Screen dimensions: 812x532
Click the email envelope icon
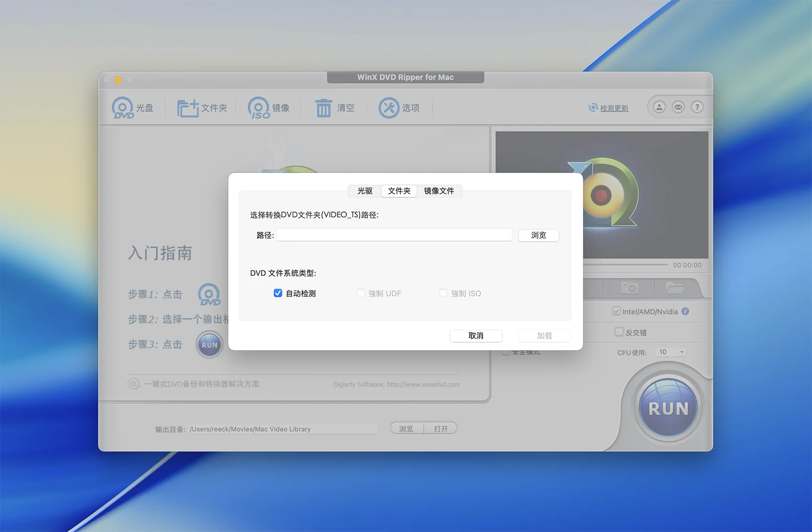[x=678, y=107]
